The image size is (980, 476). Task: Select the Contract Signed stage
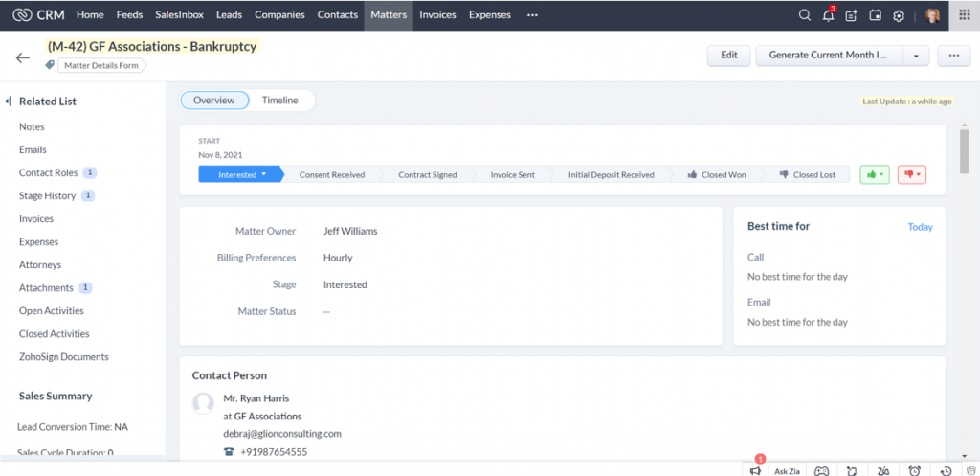point(428,175)
